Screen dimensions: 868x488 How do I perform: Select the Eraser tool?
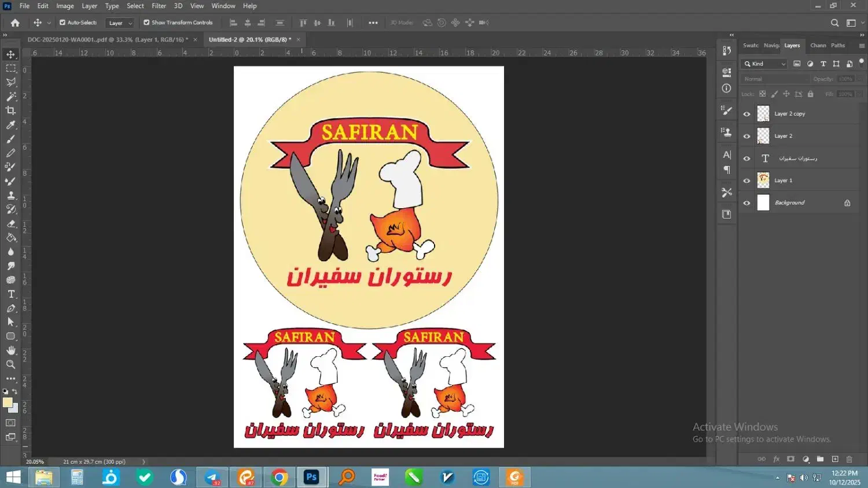pyautogui.click(x=10, y=224)
